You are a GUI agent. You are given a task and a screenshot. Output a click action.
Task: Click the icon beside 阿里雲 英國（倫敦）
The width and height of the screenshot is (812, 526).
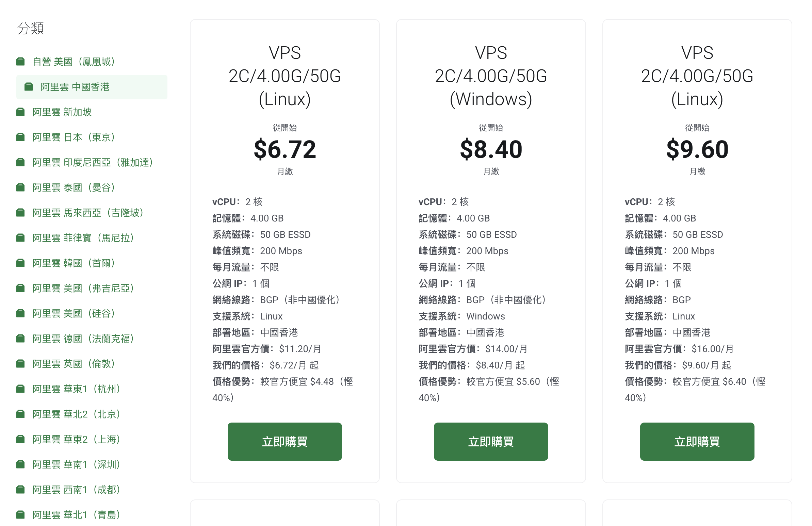(20, 364)
